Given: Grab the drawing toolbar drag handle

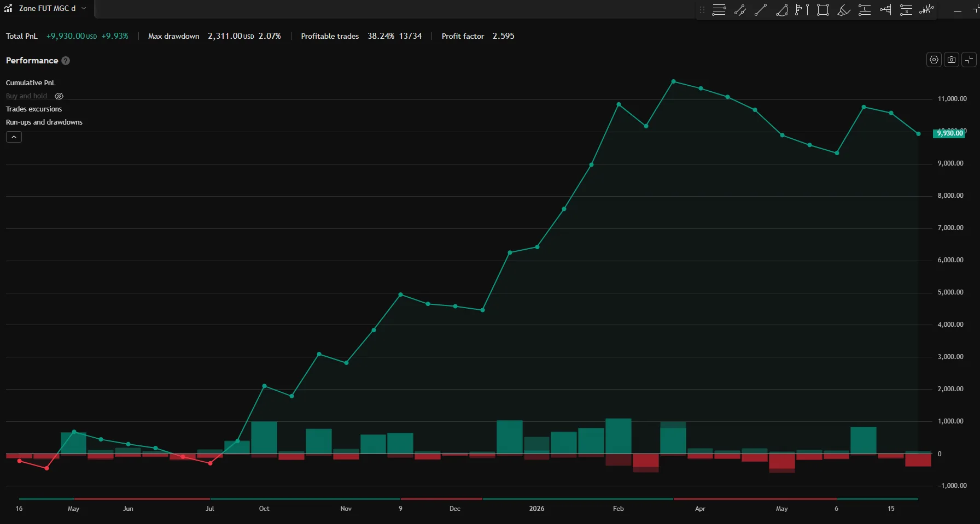Looking at the screenshot, I should pos(702,10).
